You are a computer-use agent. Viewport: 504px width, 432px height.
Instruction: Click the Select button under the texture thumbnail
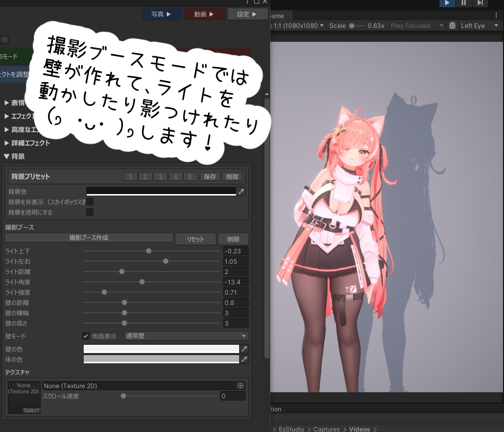click(31, 410)
